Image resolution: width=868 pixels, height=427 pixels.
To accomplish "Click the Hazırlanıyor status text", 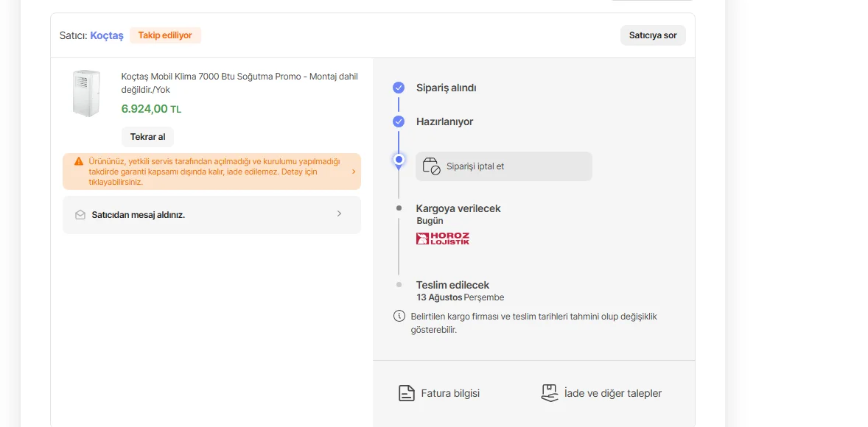I will [x=444, y=121].
